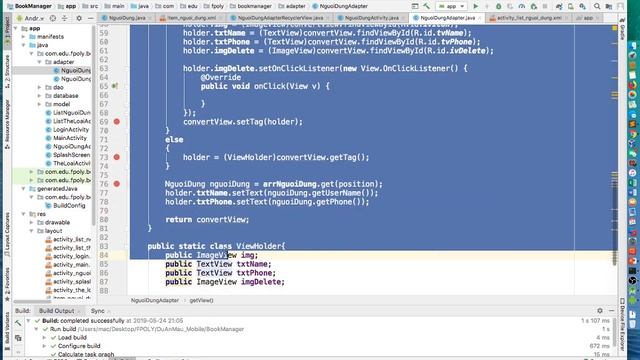
Task: Toggle breakpoint on line 69
Action: tap(117, 122)
